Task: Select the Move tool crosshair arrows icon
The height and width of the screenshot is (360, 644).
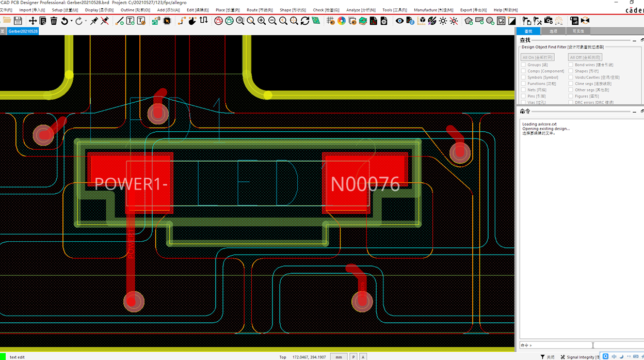Action: coord(33,21)
